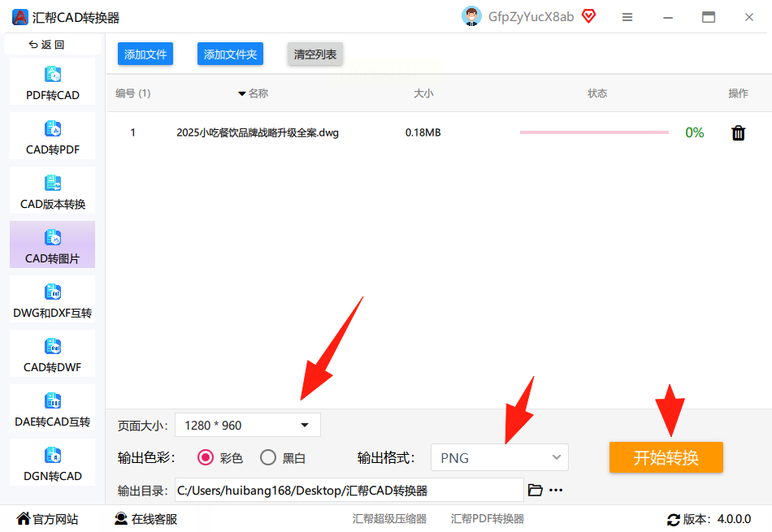Screen dimensions: 772x532
Task: Browse output folder with folder icon
Action: (x=536, y=490)
